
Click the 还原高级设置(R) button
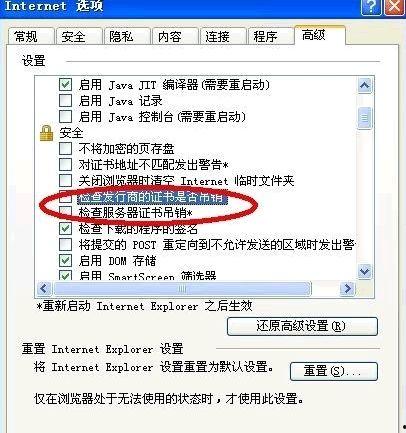pos(302,326)
